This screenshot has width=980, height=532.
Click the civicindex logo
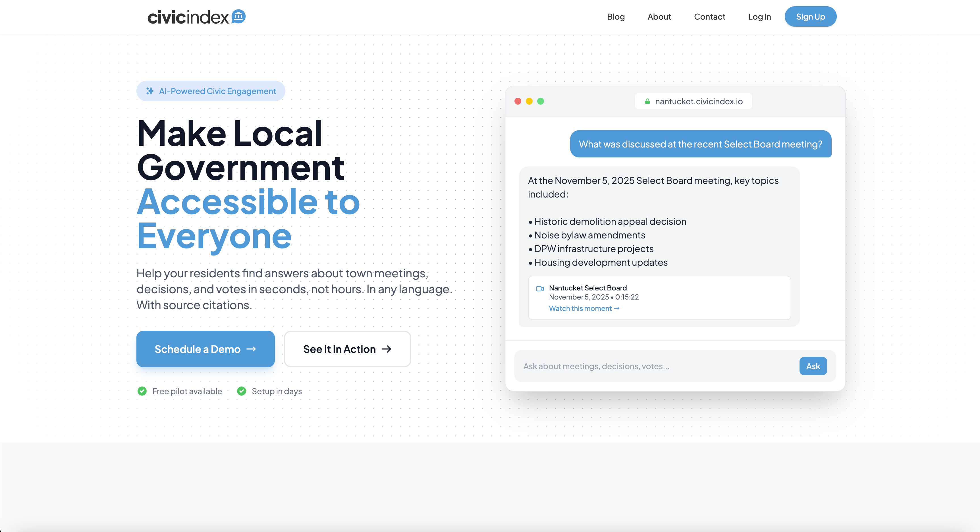click(196, 17)
